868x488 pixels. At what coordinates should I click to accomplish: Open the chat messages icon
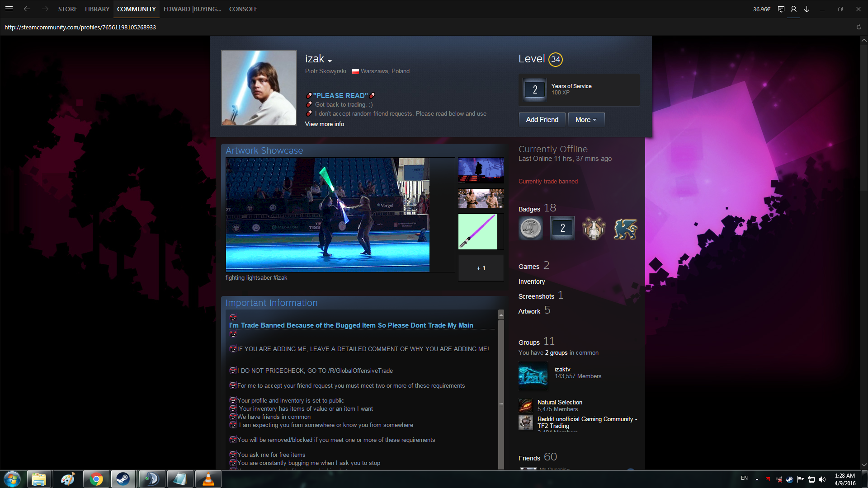click(x=781, y=9)
